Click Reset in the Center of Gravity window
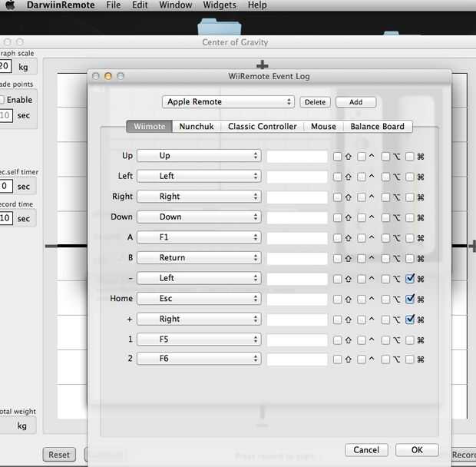This screenshot has height=467, width=476. pos(59,455)
